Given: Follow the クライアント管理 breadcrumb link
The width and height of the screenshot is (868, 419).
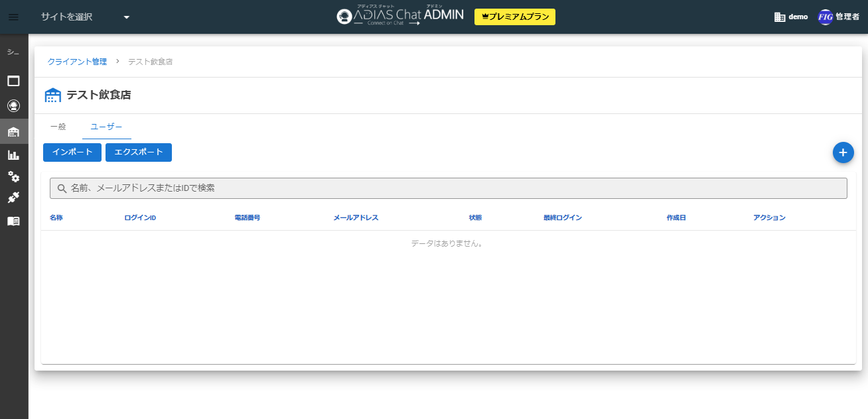Looking at the screenshot, I should [x=77, y=62].
